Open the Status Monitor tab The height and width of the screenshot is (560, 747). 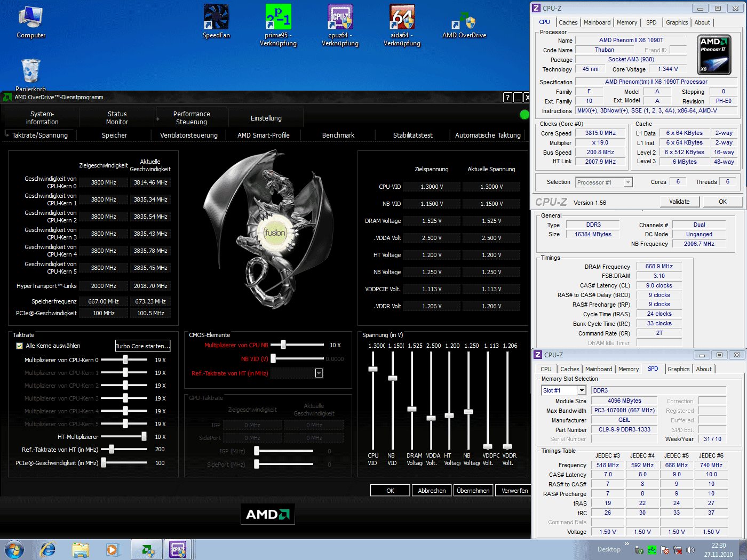[x=117, y=118]
